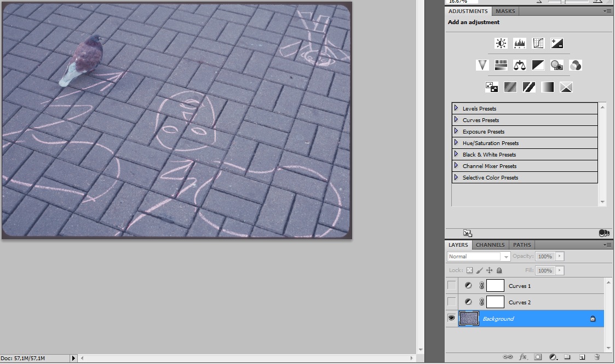Hide the Background layer
This screenshot has height=364, width=615.
[451, 318]
